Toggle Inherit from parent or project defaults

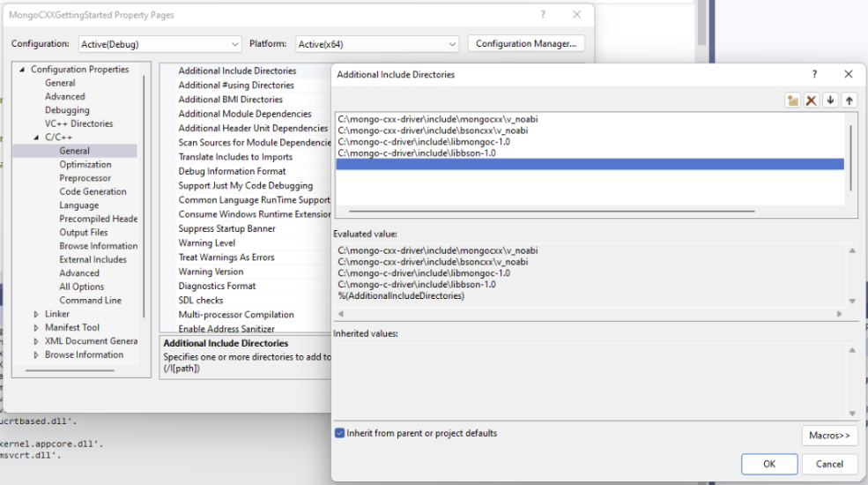[340, 434]
